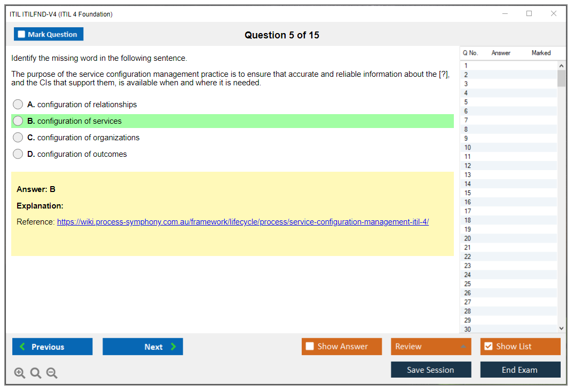Click the reset zoom magnifier icon
This screenshot has width=574, height=392.
(36, 373)
